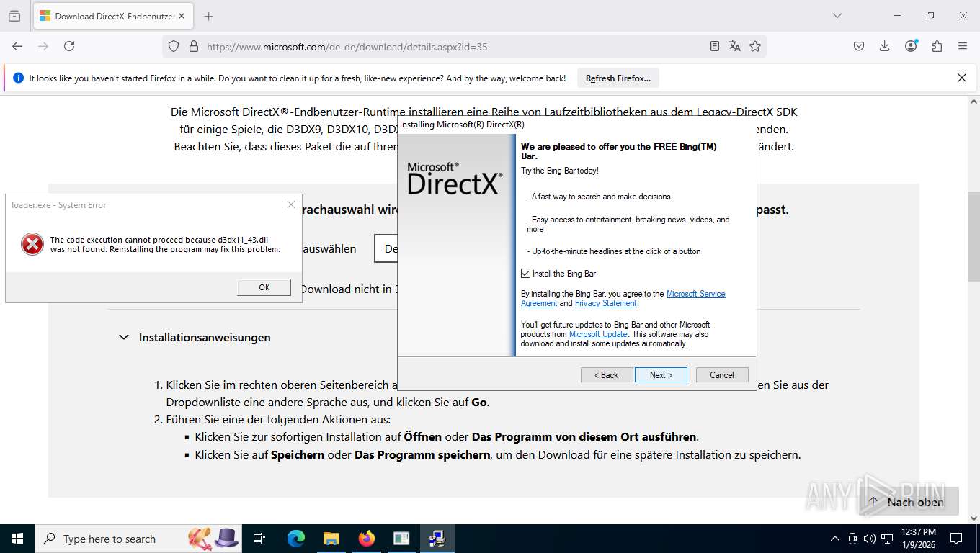Open Task View on the taskbar
This screenshot has height=553, width=980.
259,539
